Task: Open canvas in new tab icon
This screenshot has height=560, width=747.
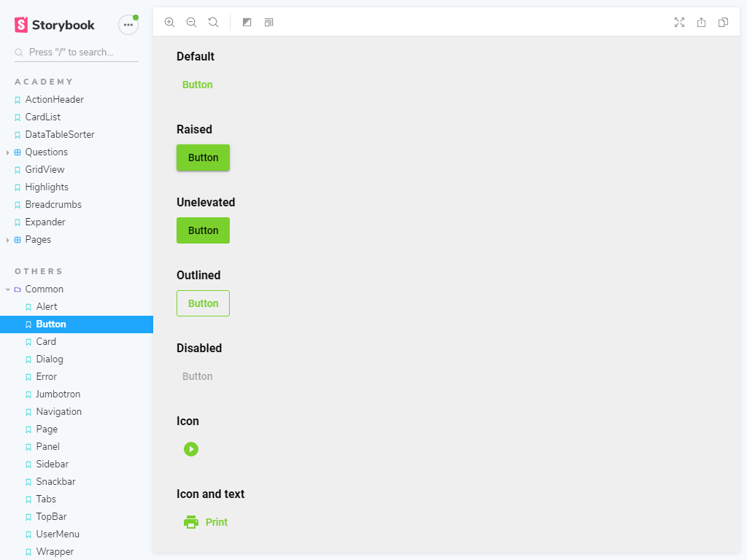Action: 701,23
